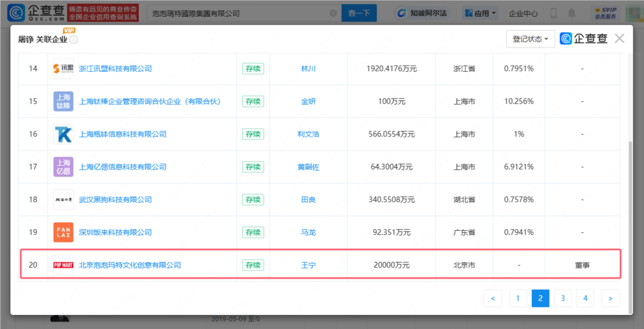Select the 10.256% shareholding cell
Viewport: 644px width, 329px height.
(519, 101)
